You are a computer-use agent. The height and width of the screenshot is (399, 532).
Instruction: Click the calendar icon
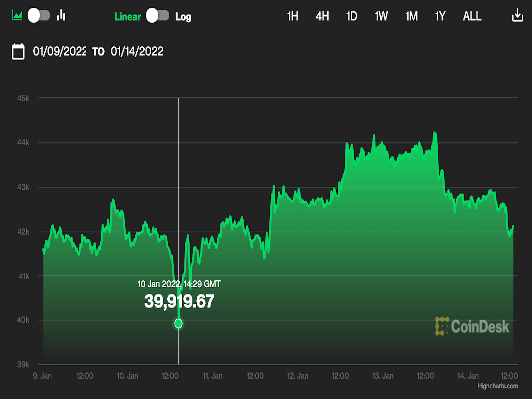click(x=18, y=51)
